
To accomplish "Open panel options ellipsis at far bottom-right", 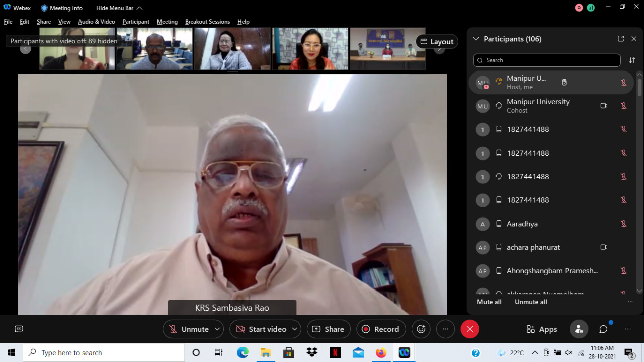I will pos(627,329).
